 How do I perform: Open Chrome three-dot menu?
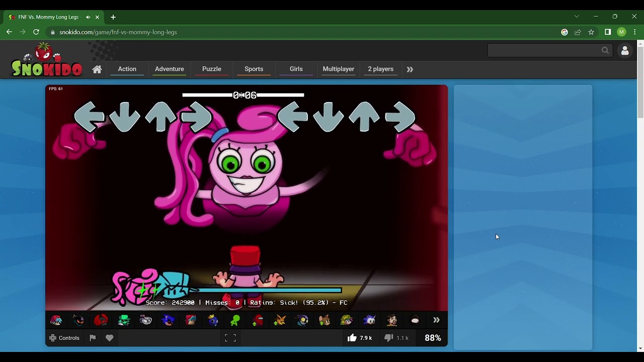click(x=635, y=32)
